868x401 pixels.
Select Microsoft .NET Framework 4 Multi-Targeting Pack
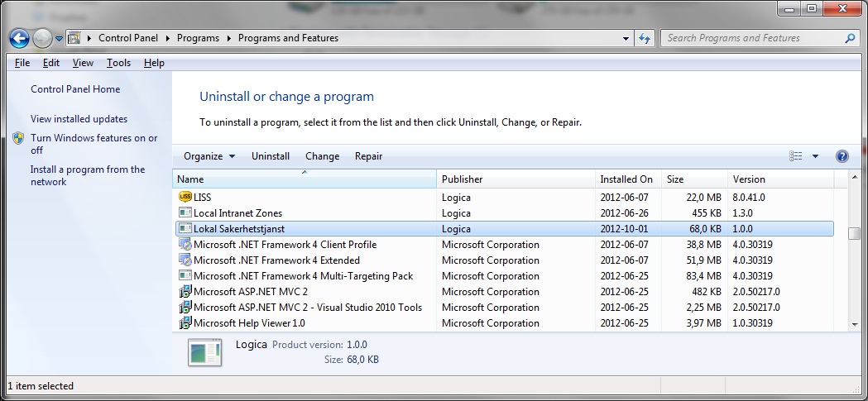(x=304, y=276)
